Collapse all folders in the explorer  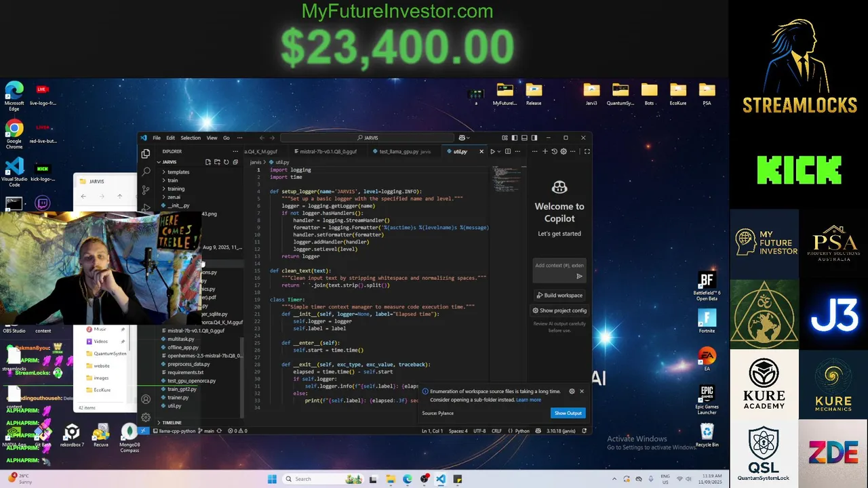pyautogui.click(x=235, y=162)
